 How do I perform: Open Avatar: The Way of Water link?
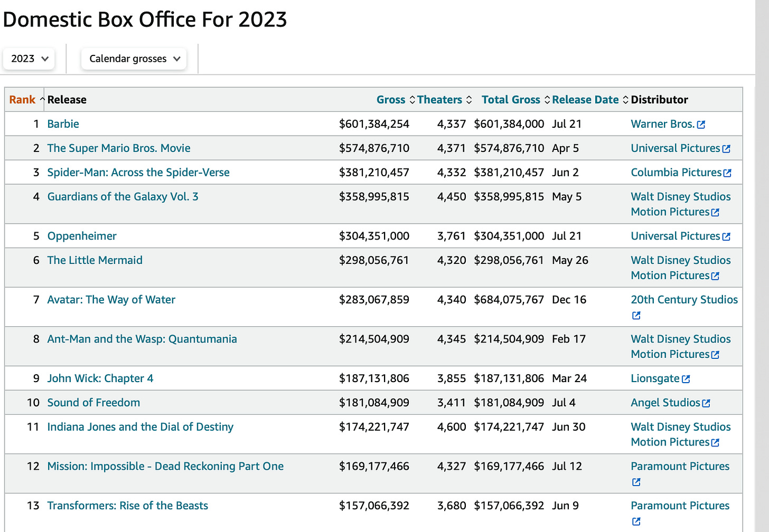(111, 300)
